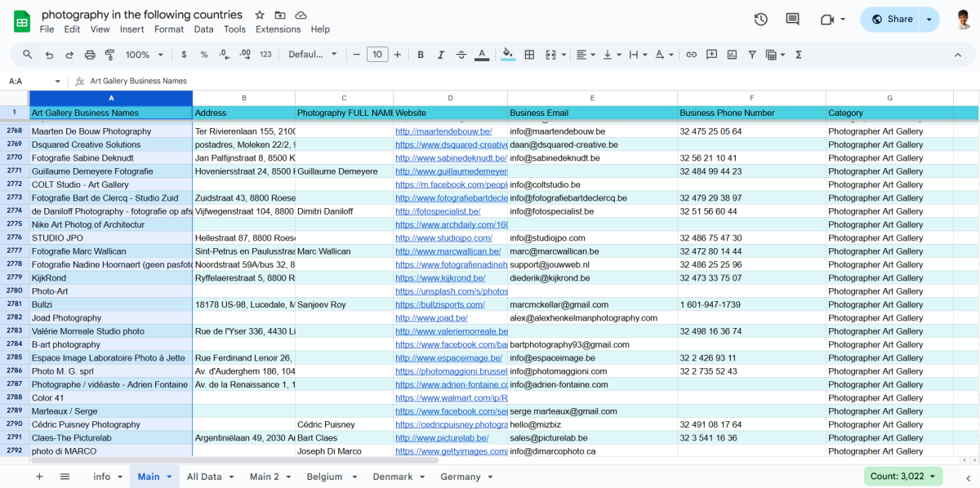Open the Format menu
980x488 pixels.
click(169, 29)
